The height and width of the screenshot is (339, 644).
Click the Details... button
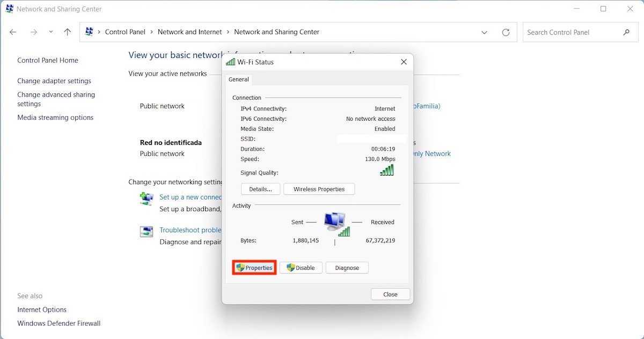click(260, 189)
